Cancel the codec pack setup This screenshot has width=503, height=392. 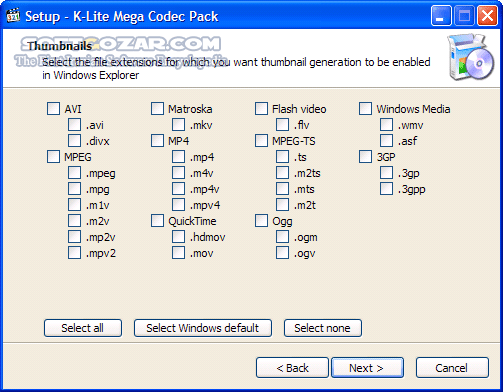452,368
